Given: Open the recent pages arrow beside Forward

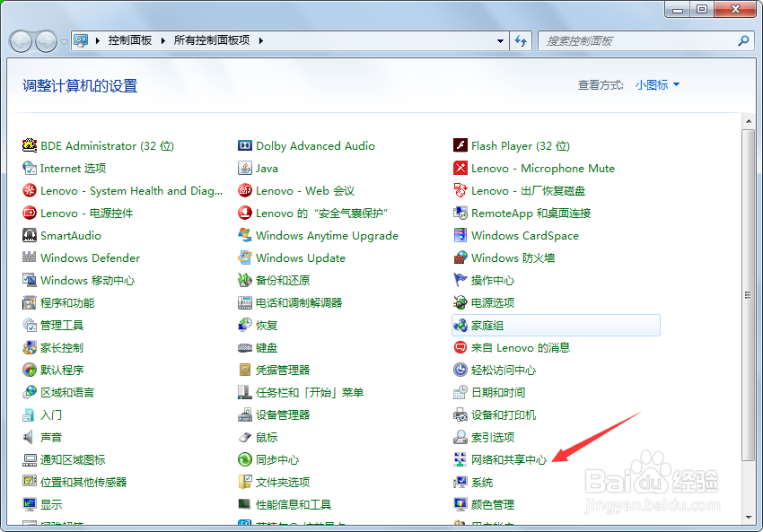Looking at the screenshot, I should [64, 42].
